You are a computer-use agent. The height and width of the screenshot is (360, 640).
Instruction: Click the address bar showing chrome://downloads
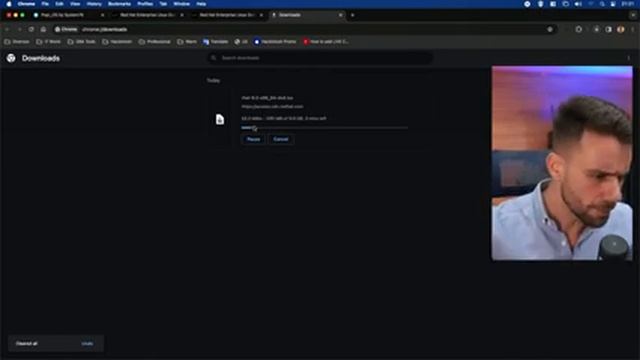coord(304,29)
